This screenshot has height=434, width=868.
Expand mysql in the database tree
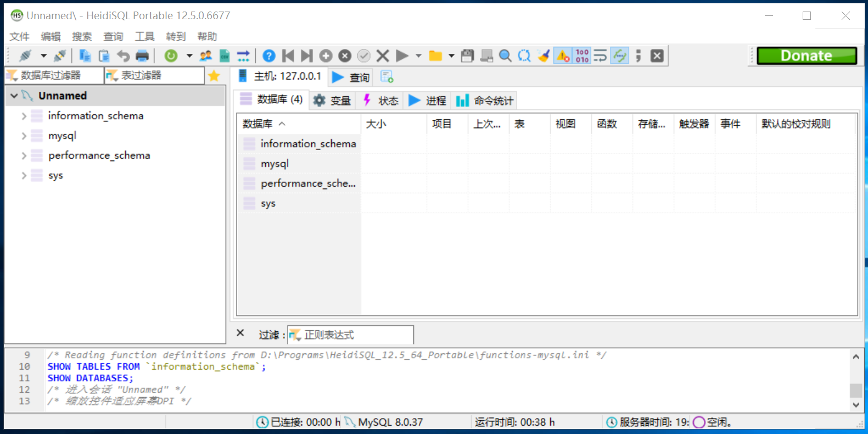click(24, 136)
